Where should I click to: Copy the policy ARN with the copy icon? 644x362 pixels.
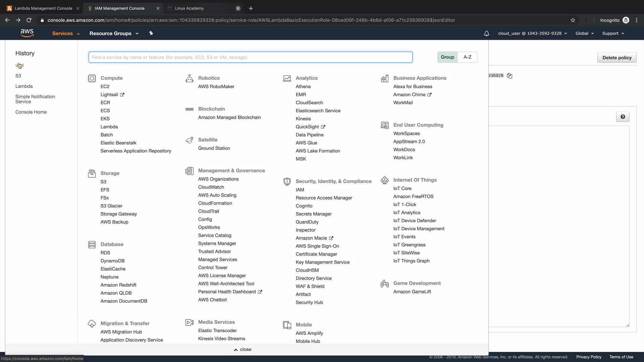click(509, 76)
